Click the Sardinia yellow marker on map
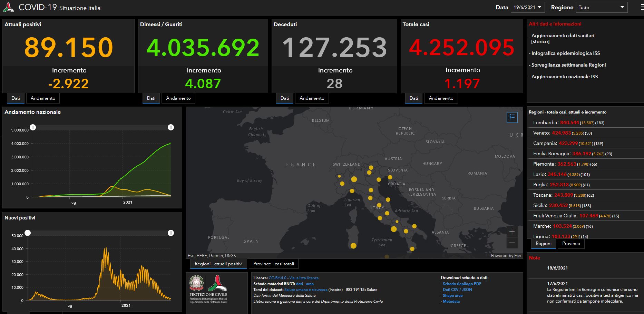 pyautogui.click(x=353, y=246)
